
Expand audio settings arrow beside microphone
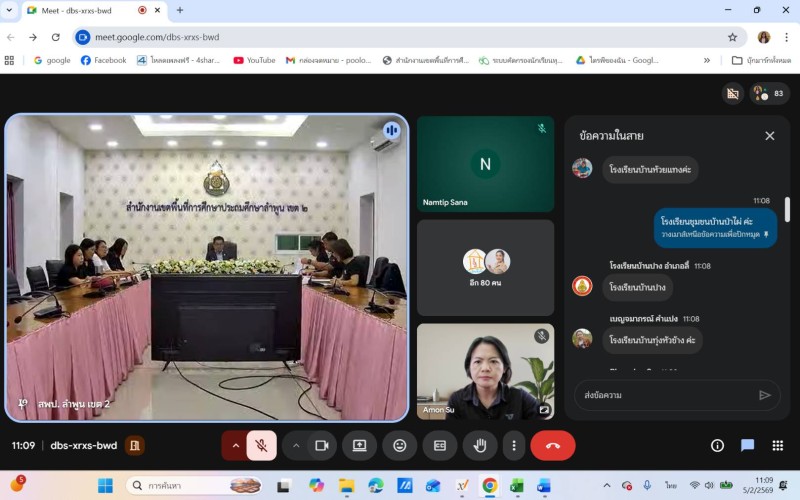[x=235, y=445]
